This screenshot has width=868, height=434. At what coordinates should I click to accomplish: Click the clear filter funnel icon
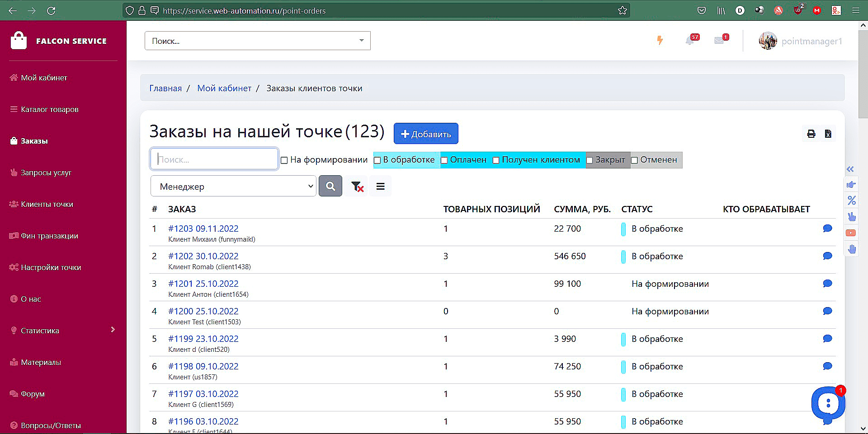(357, 186)
